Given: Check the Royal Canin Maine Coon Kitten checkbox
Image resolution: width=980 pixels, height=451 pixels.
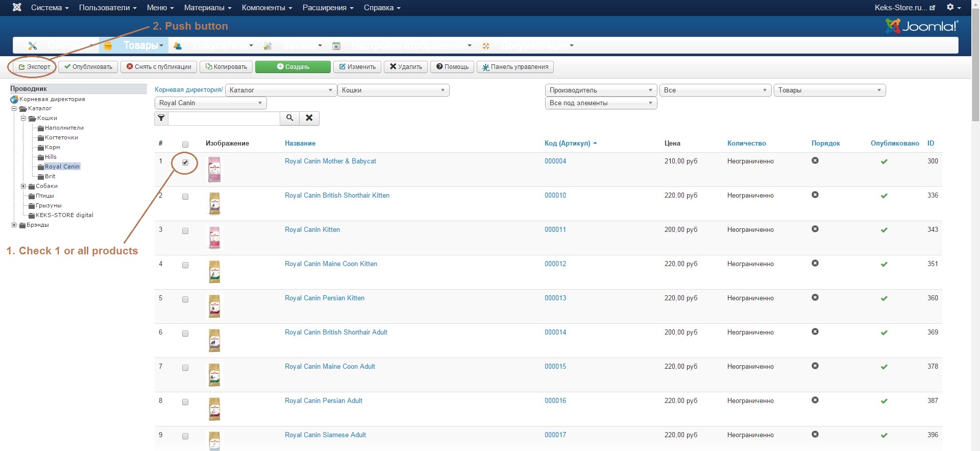Looking at the screenshot, I should point(185,265).
